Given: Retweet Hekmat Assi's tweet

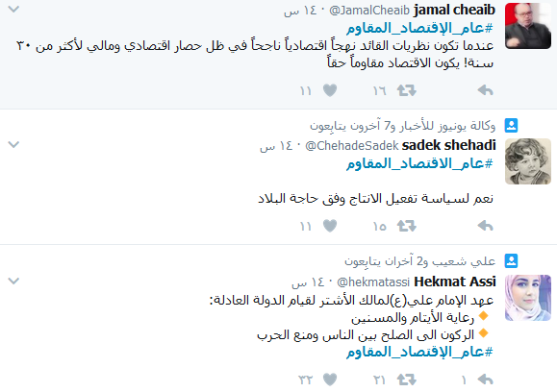Looking at the screenshot, I should tap(406, 380).
